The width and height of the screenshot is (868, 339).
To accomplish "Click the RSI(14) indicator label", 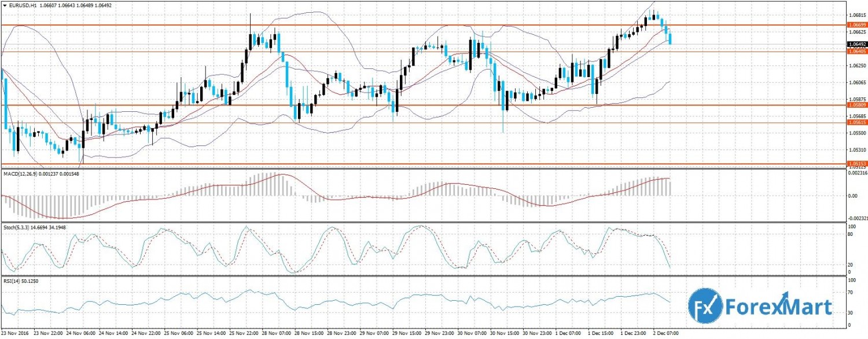I will coord(13,280).
